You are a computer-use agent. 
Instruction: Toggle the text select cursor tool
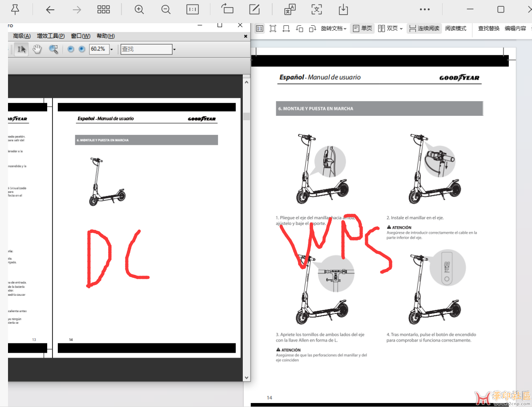pyautogui.click(x=21, y=49)
